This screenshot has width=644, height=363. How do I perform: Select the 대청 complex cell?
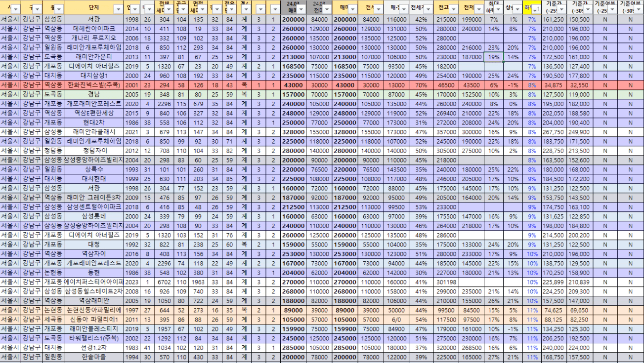(93, 244)
